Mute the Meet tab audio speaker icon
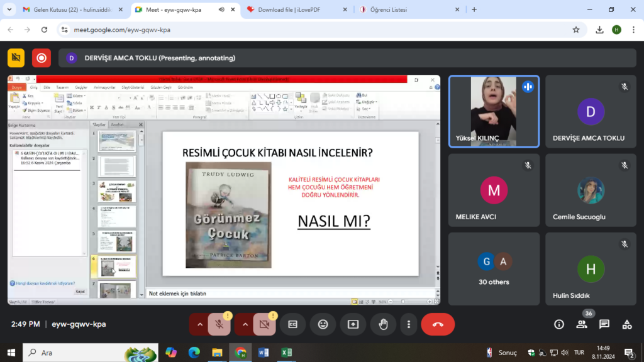Image resolution: width=644 pixels, height=362 pixels. click(x=221, y=10)
